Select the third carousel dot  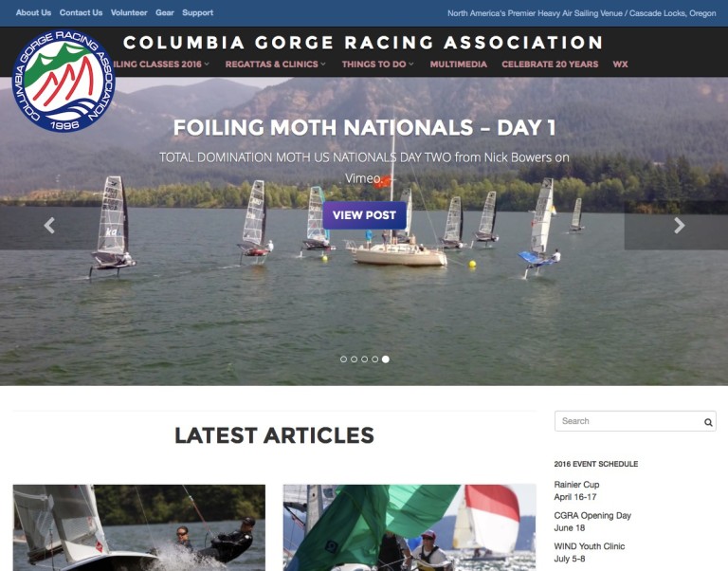tap(364, 359)
